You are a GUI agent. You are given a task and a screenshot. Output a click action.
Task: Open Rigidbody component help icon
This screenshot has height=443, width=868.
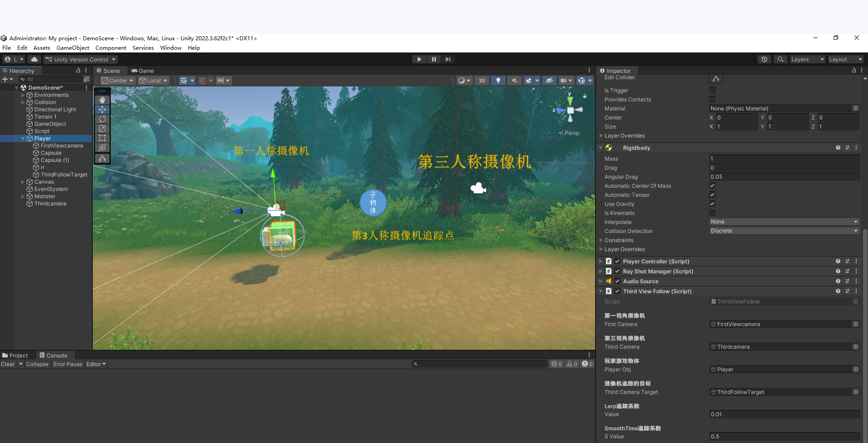pyautogui.click(x=838, y=148)
